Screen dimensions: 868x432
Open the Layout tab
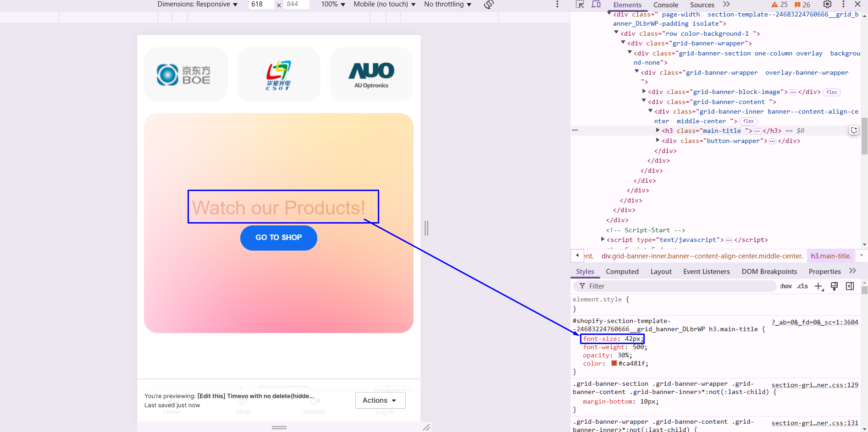point(661,272)
